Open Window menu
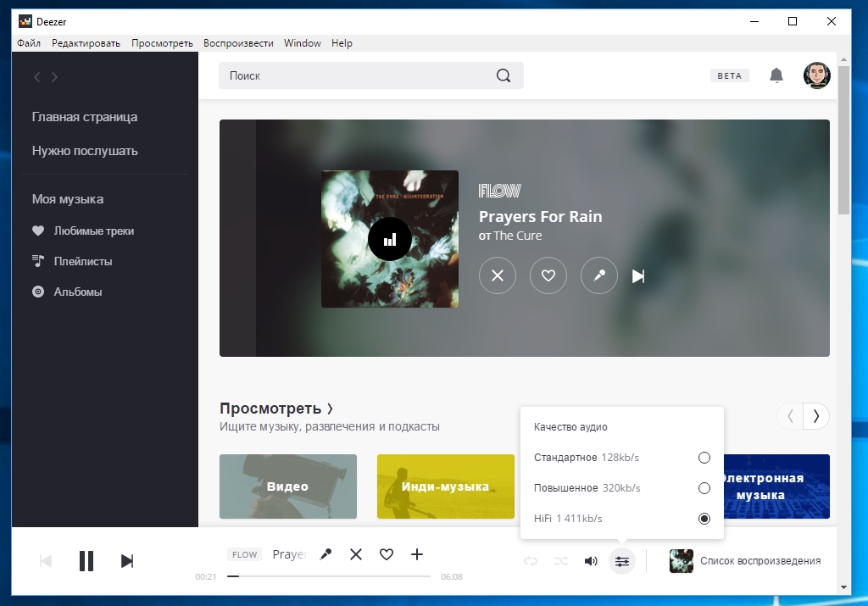Image resolution: width=868 pixels, height=606 pixels. click(x=303, y=43)
